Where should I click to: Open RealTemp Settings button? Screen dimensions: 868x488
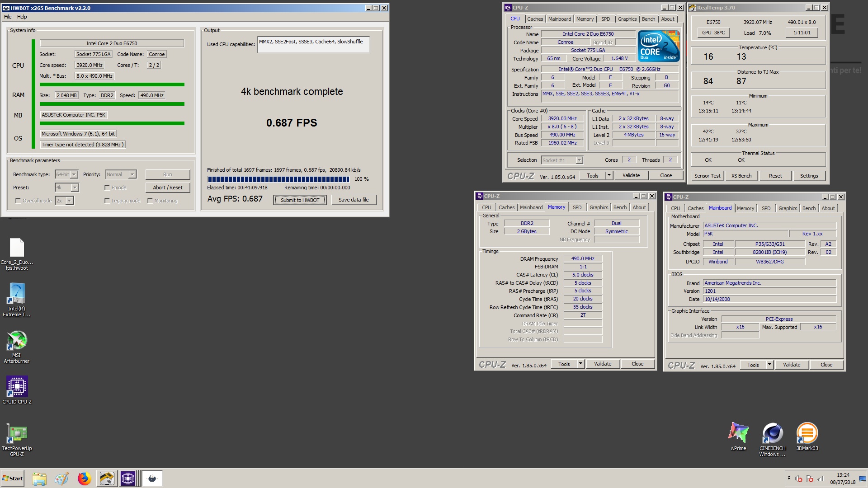point(809,176)
